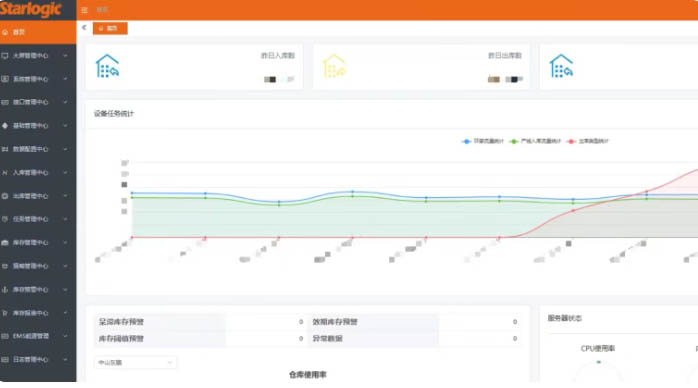Image resolution: width=698 pixels, height=388 pixels.
Task: Expand 基础管理中心 with its chevron
Action: pos(65,125)
